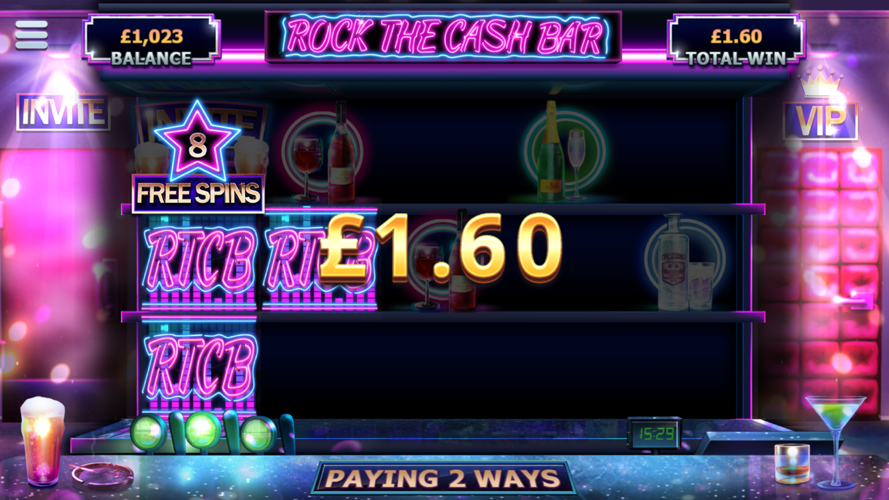This screenshot has width=889, height=500.
Task: Click the VIP sign
Action: point(820,121)
